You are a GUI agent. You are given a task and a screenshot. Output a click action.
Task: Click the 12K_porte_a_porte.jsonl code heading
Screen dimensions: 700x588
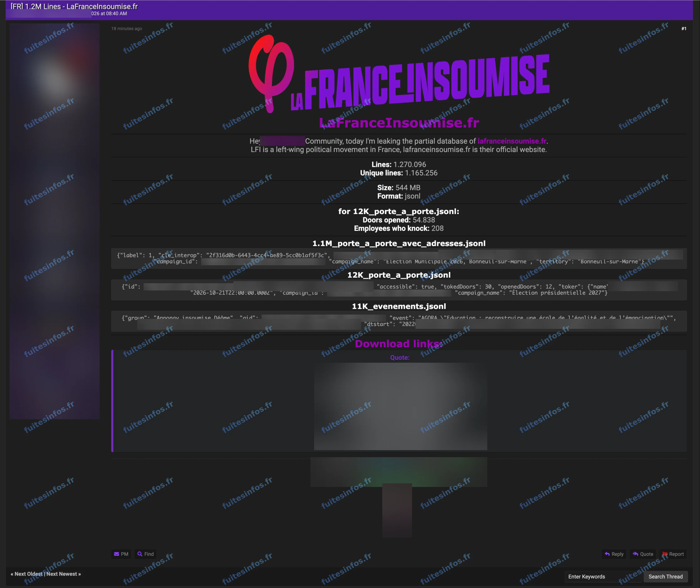point(399,275)
